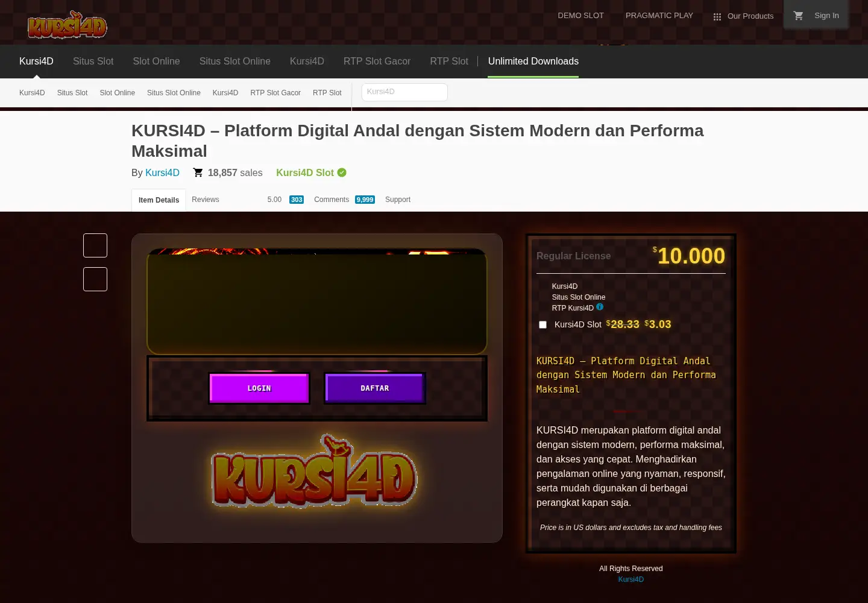The height and width of the screenshot is (603, 868).
Task: Click the Our Products label
Action: (750, 16)
